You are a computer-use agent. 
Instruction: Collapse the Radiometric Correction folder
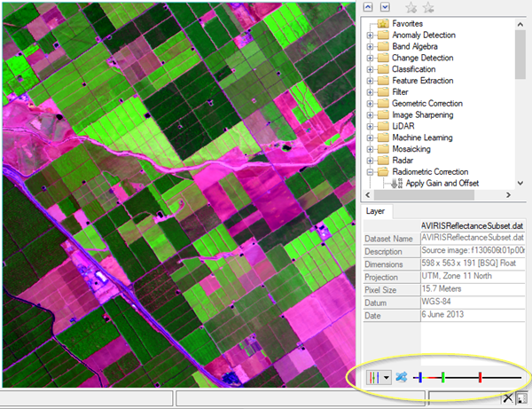[x=370, y=172]
